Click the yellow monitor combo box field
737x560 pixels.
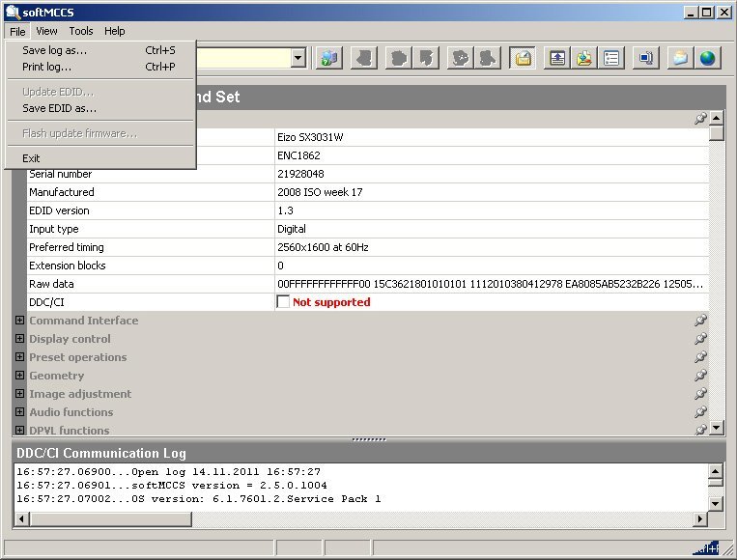click(243, 58)
